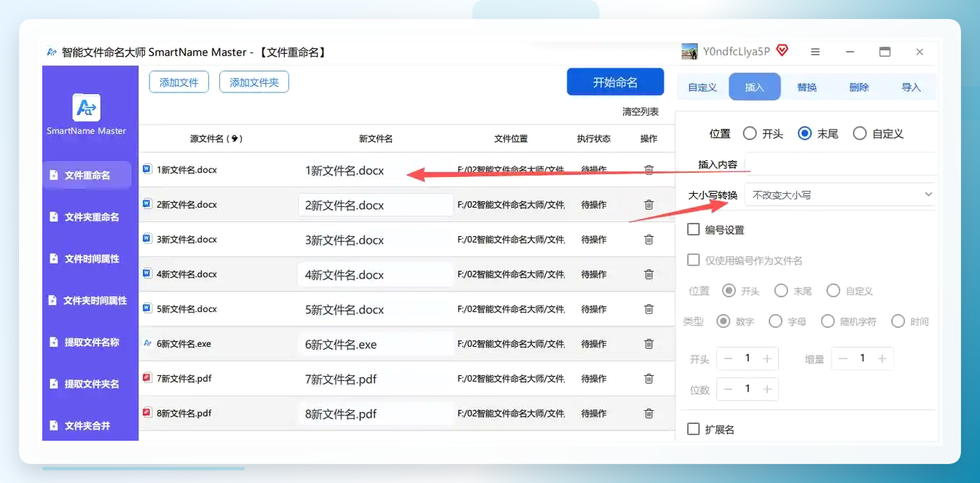980x483 pixels.
Task: Enable the 扩展名 checkbox
Action: click(x=694, y=429)
